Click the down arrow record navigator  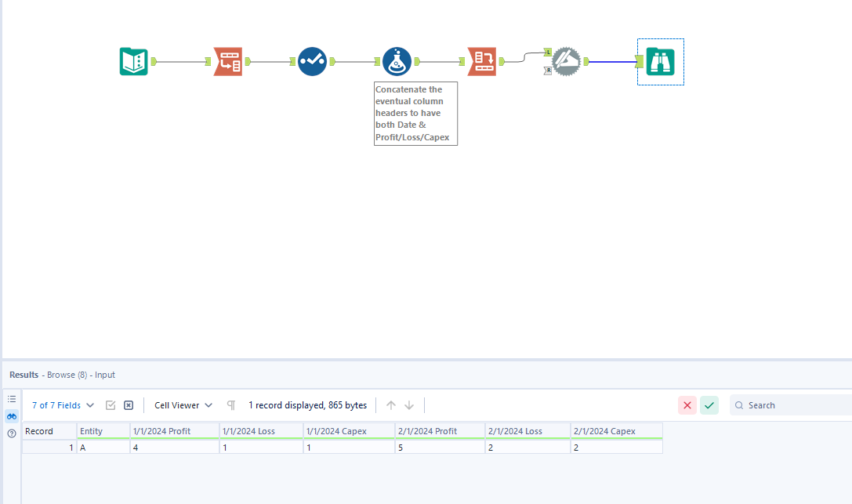[x=408, y=404]
